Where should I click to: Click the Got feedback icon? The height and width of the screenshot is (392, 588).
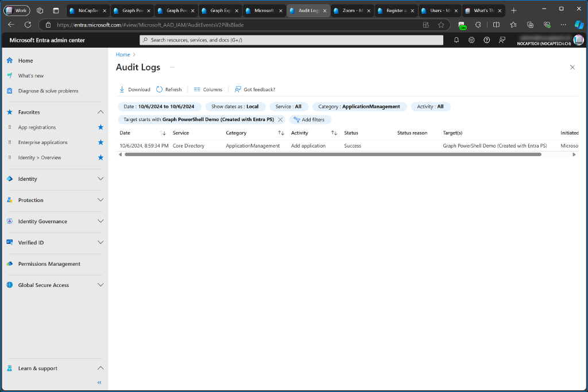[x=238, y=89]
